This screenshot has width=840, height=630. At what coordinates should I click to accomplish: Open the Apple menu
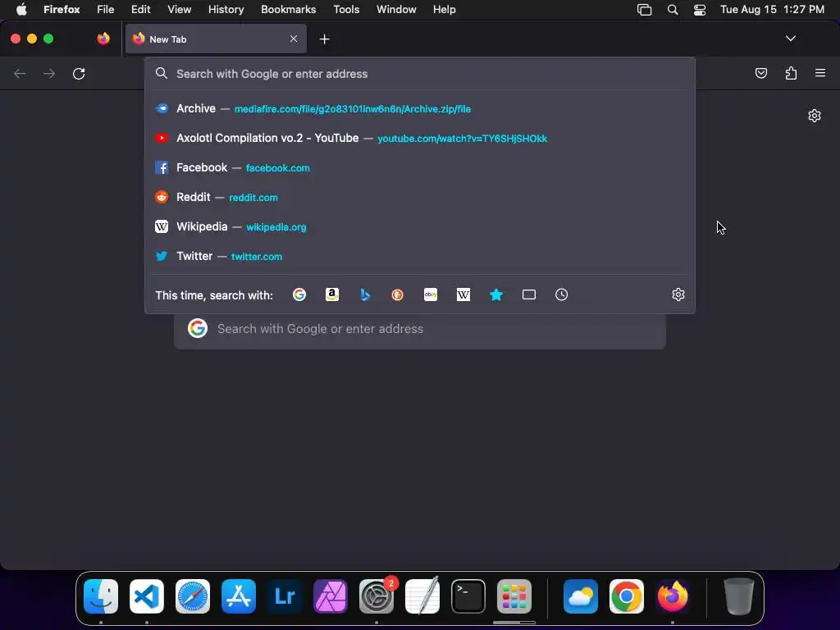pyautogui.click(x=21, y=10)
